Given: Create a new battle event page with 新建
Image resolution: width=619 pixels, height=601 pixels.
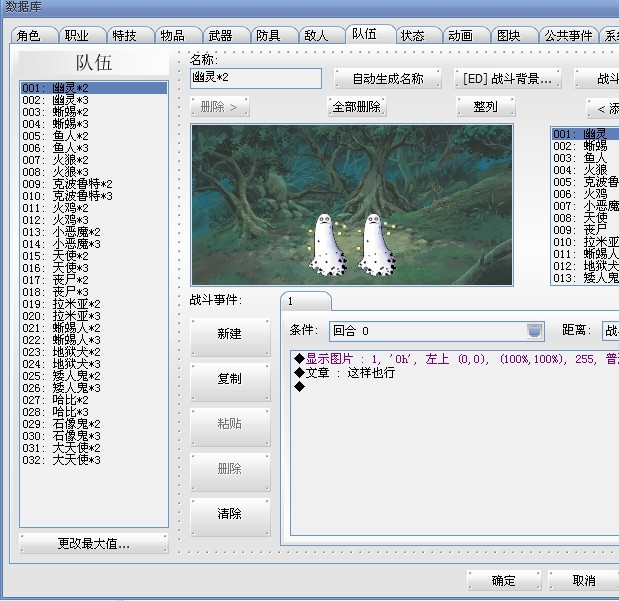Looking at the screenshot, I should click(x=230, y=337).
